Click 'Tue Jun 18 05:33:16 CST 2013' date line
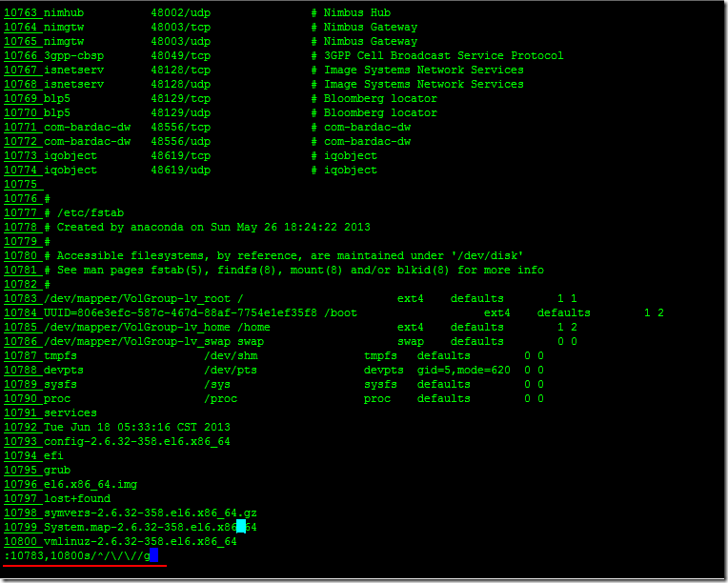This screenshot has height=583, width=728. tap(137, 427)
